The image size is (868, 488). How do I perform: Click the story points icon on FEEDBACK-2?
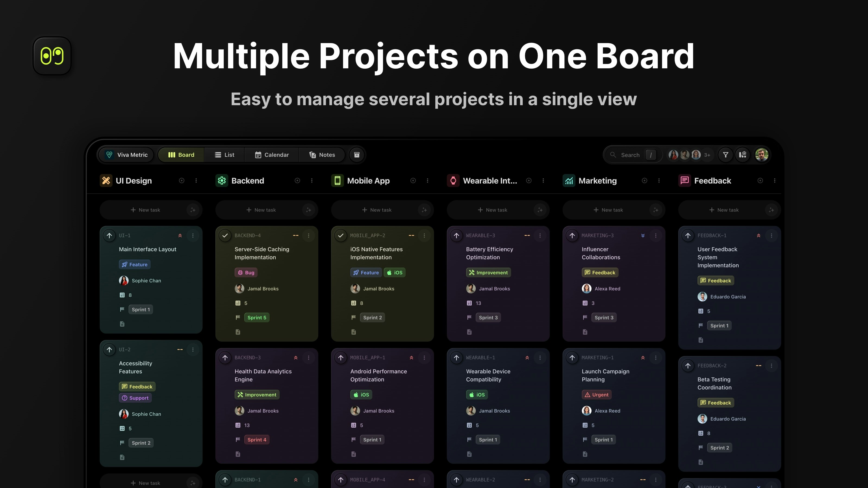click(x=701, y=434)
